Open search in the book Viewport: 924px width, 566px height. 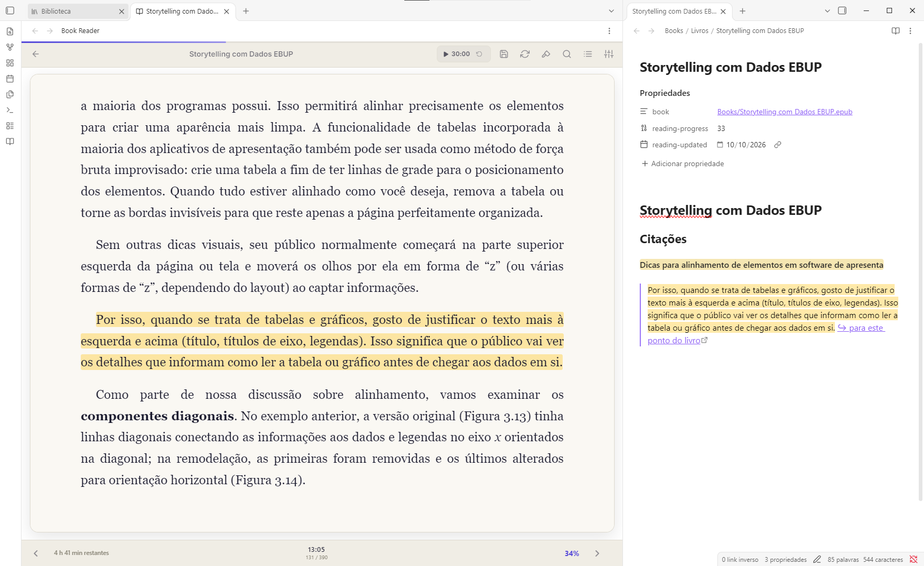click(x=567, y=54)
